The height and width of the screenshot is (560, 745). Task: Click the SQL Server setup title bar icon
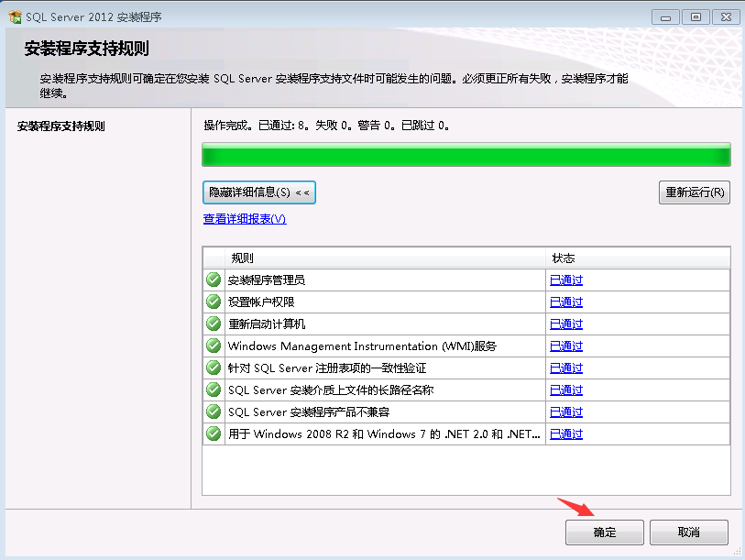click(15, 17)
